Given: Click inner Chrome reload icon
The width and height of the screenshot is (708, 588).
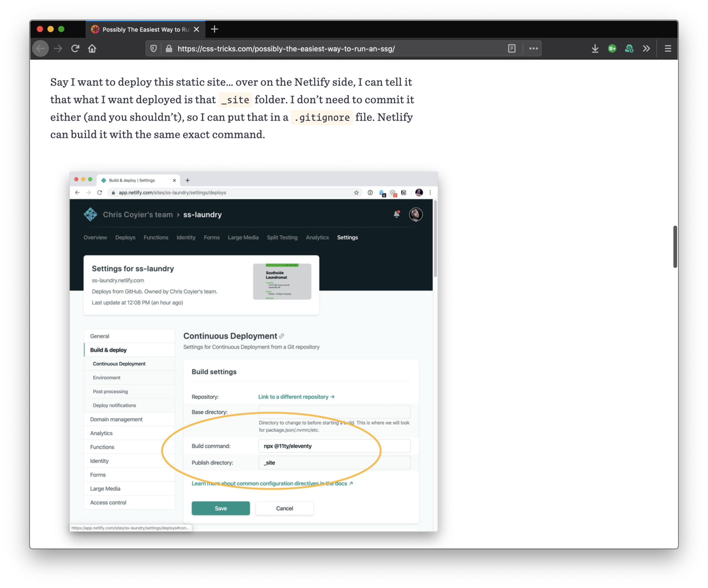Looking at the screenshot, I should (x=99, y=193).
